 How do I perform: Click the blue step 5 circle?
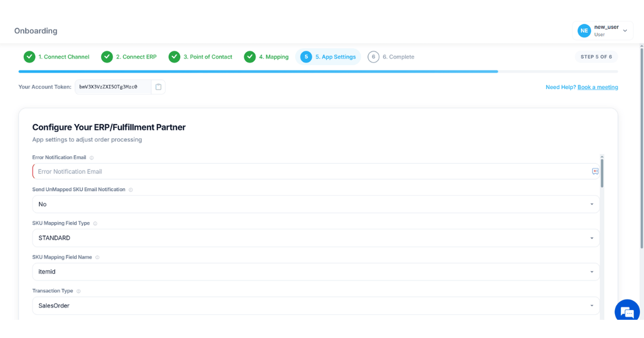[x=306, y=57]
